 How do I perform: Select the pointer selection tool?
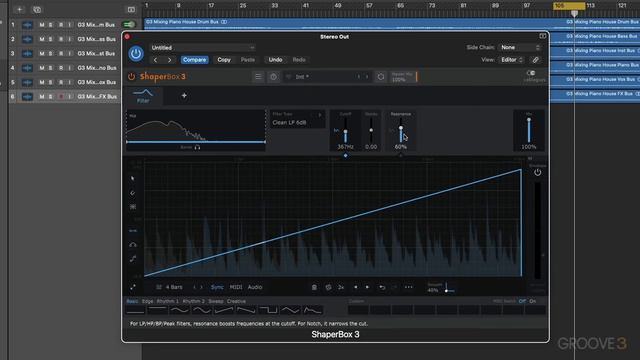pyautogui.click(x=133, y=178)
